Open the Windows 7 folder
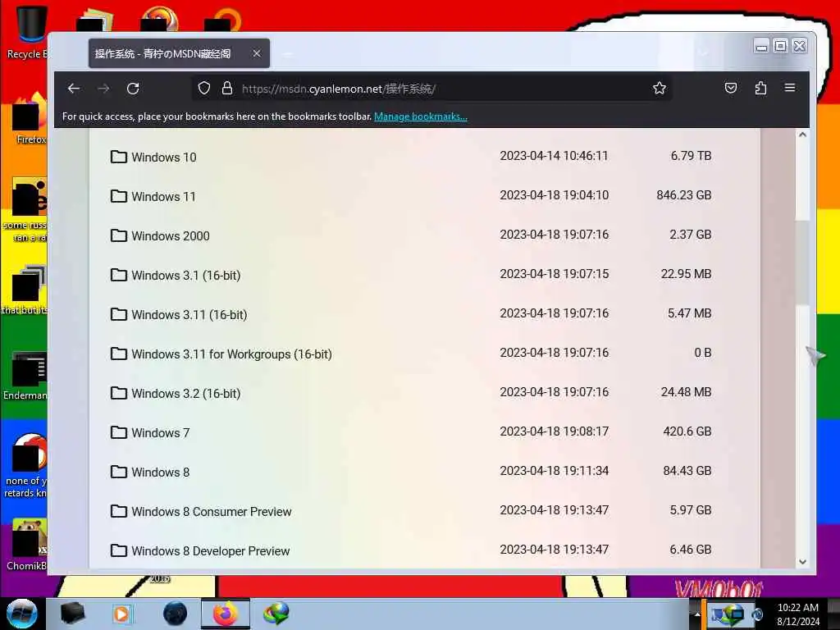This screenshot has height=630, width=840. click(x=160, y=433)
